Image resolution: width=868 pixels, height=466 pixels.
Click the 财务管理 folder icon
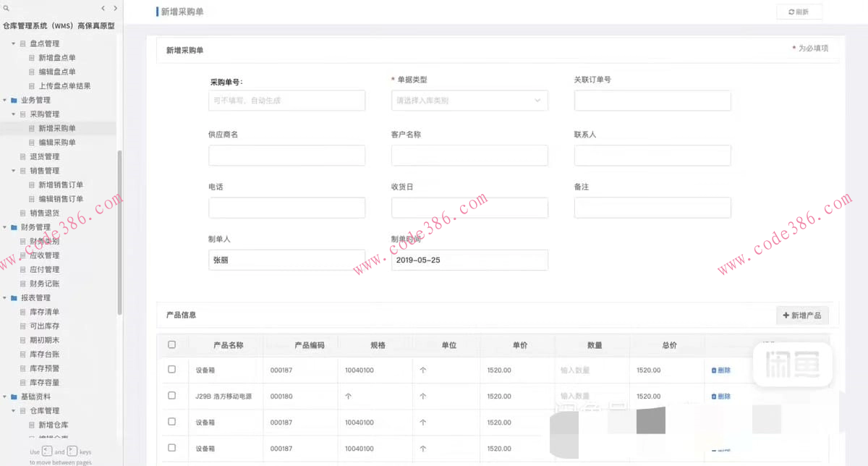14,227
